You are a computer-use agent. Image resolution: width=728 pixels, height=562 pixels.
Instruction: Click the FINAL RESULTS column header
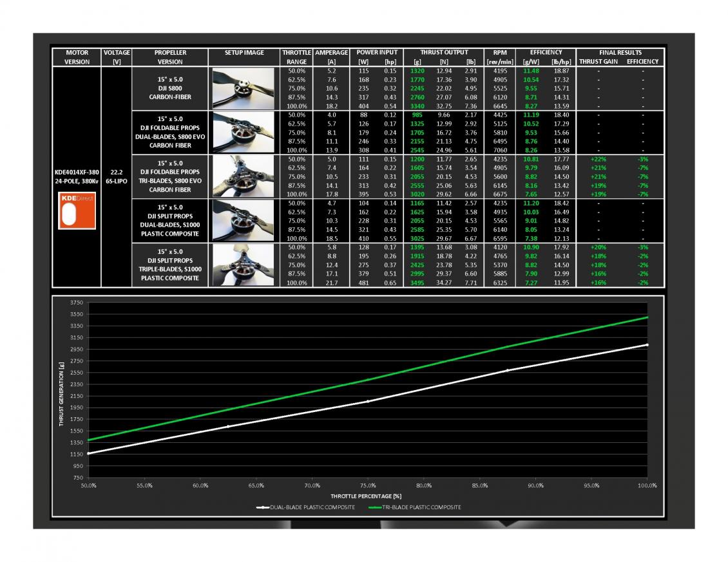point(618,53)
